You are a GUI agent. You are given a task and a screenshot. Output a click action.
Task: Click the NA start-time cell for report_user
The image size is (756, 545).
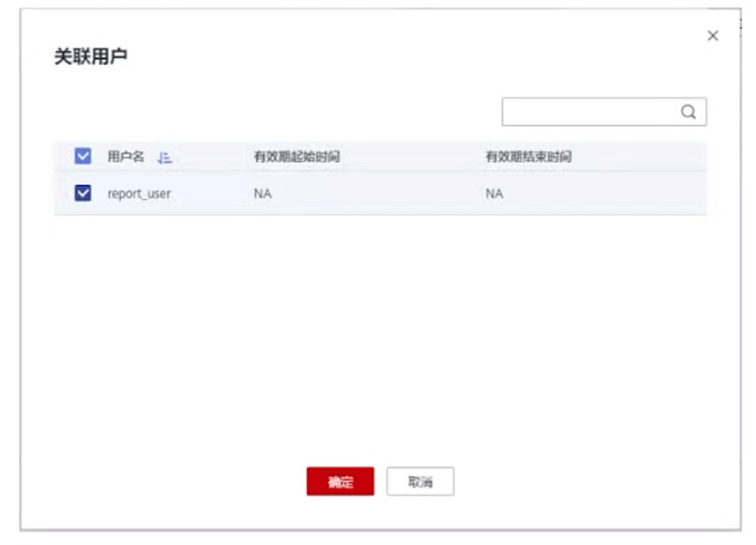[x=263, y=193]
